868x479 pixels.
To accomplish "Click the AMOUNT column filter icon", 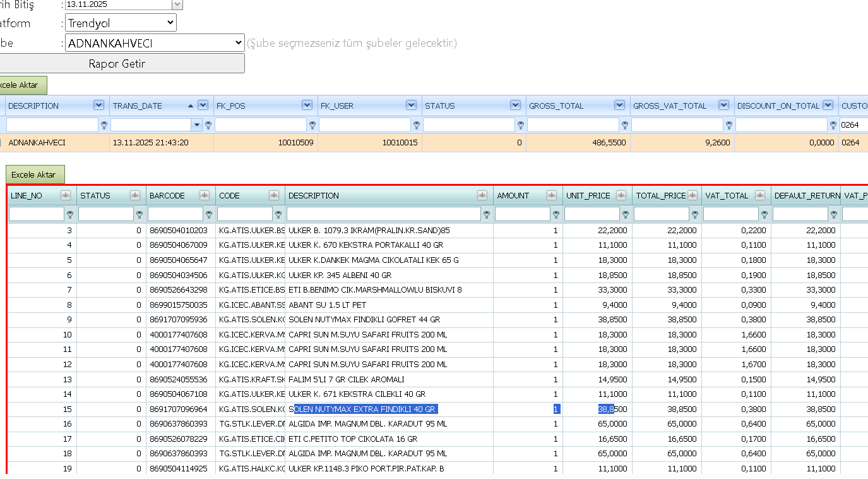I will pyautogui.click(x=556, y=215).
